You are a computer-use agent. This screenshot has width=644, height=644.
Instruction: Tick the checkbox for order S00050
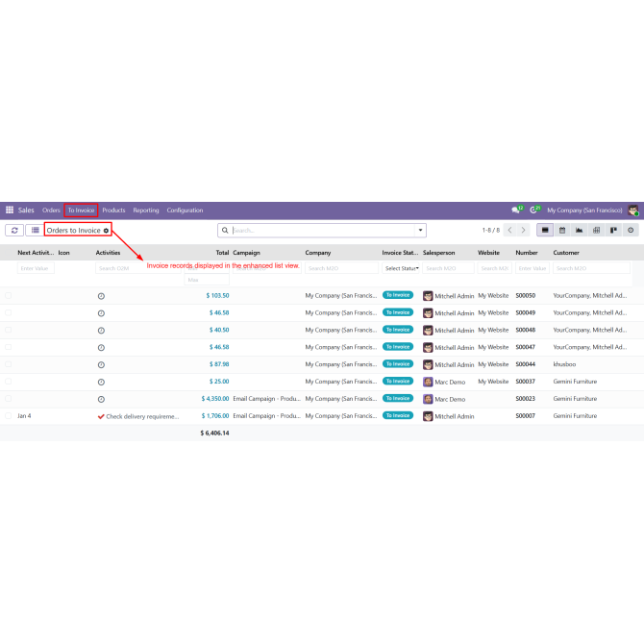[9, 295]
